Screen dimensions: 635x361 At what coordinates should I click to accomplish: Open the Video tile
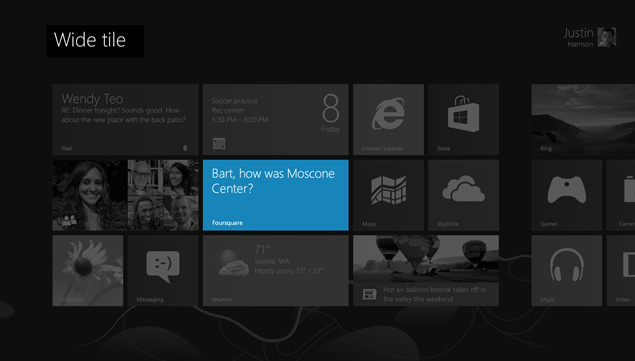pyautogui.click(x=621, y=271)
